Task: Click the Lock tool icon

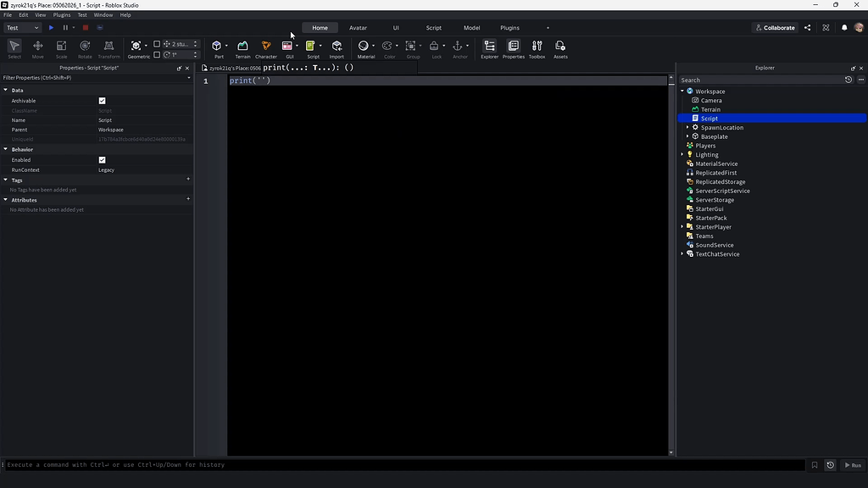Action: (434, 46)
